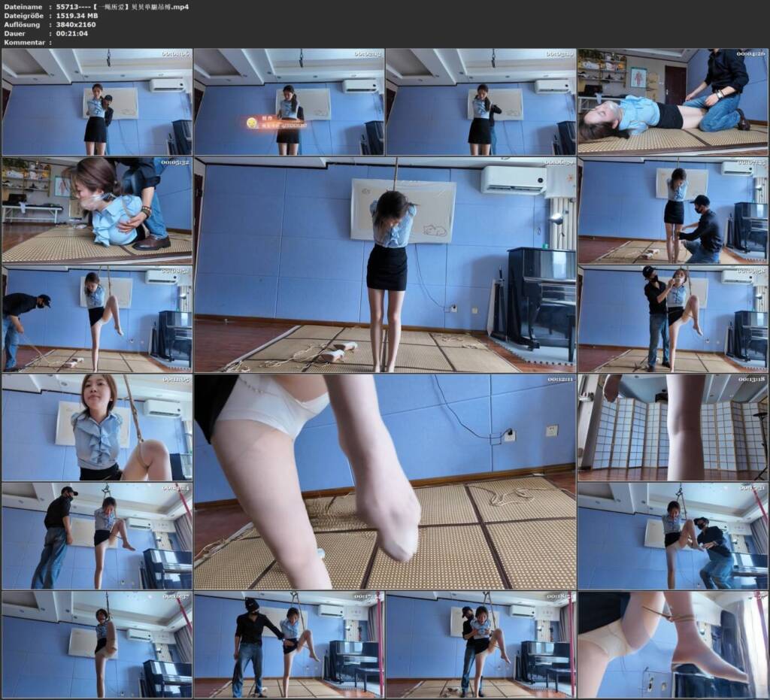The image size is (770, 700).
Task: Open the thumbnail with the emoji caption overlay
Action: click(289, 102)
